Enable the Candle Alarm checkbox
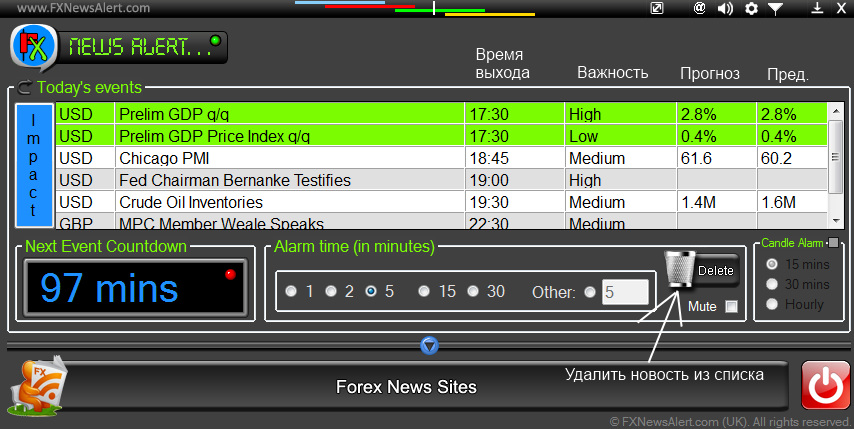This screenshot has height=429, width=854. [833, 243]
